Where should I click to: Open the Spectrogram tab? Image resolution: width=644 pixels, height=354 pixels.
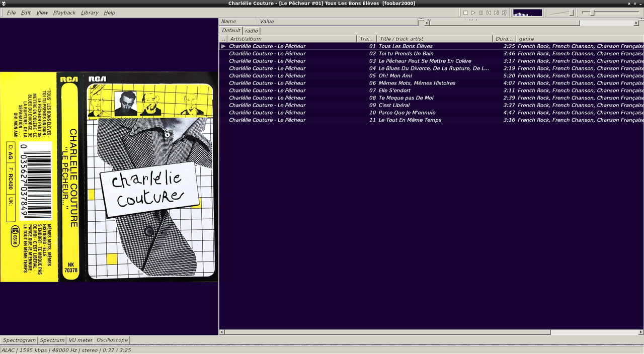point(19,340)
